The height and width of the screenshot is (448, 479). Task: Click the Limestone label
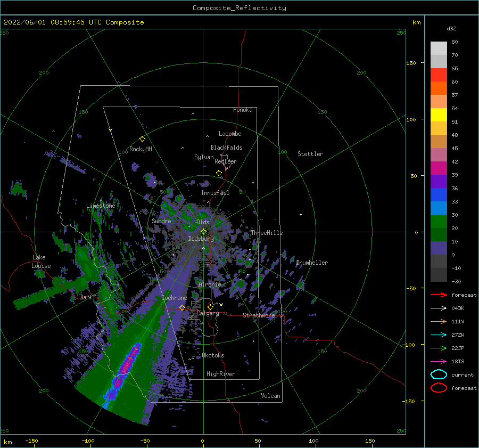click(x=101, y=206)
